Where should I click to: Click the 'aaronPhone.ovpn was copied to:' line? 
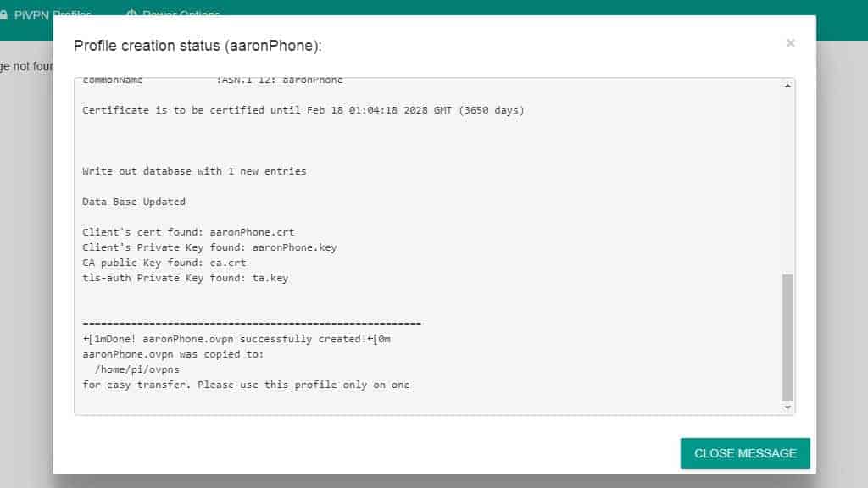tap(173, 354)
